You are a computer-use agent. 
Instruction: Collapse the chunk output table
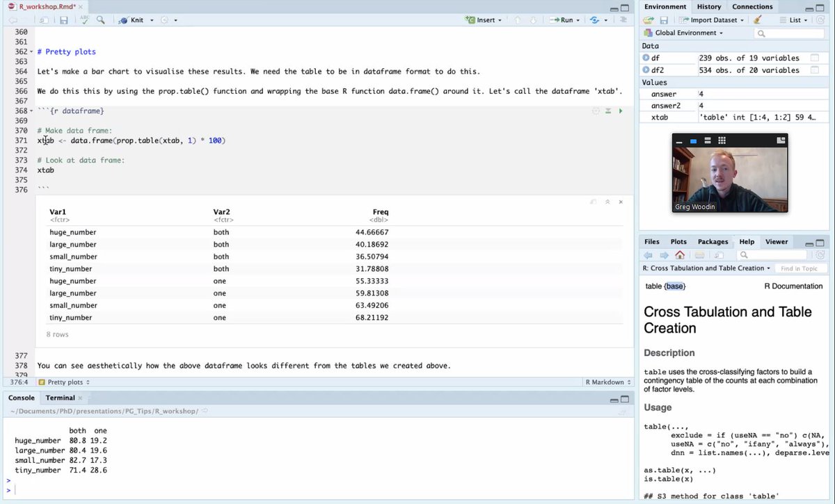click(x=607, y=202)
